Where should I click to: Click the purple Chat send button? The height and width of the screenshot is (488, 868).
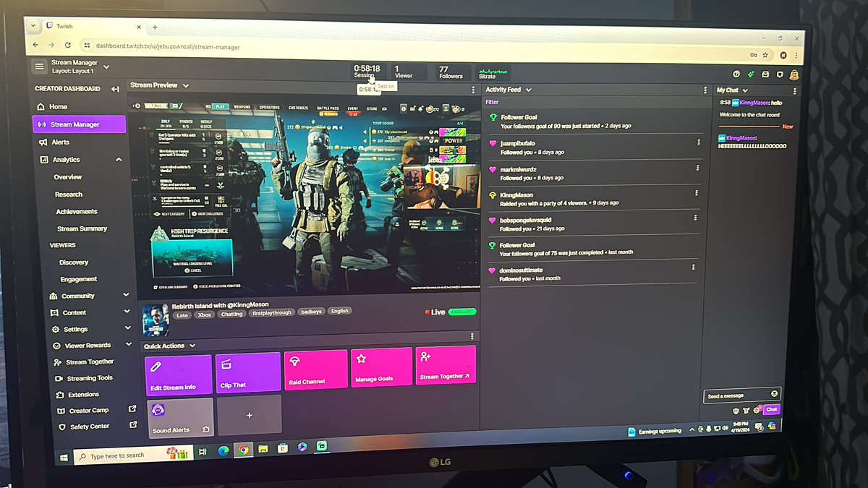[772, 409]
